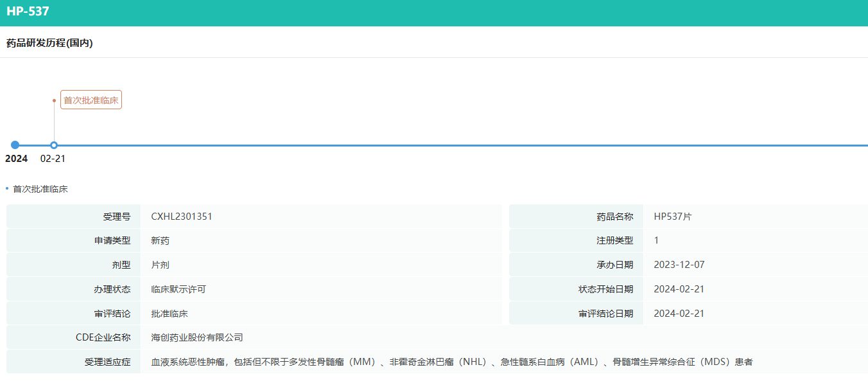The height and width of the screenshot is (383, 868).
Task: Click the 药品研发历程(国内) section heading
Action: pos(49,43)
